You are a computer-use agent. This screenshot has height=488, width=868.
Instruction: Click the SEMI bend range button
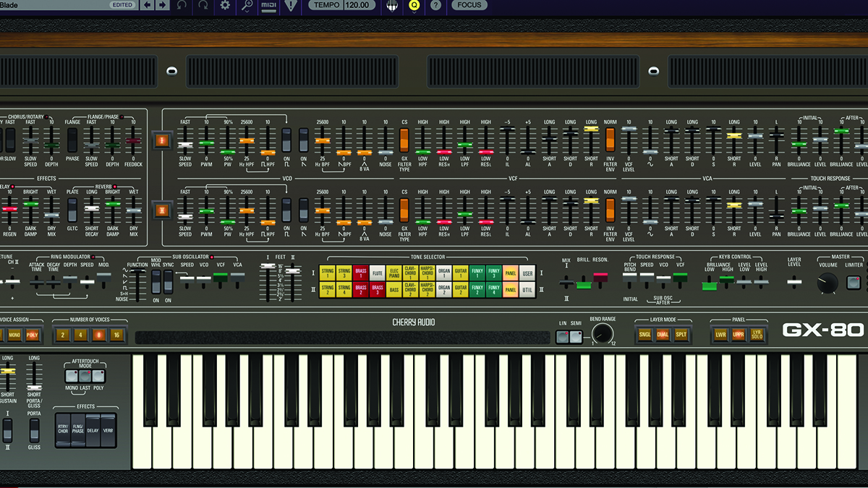[576, 335]
